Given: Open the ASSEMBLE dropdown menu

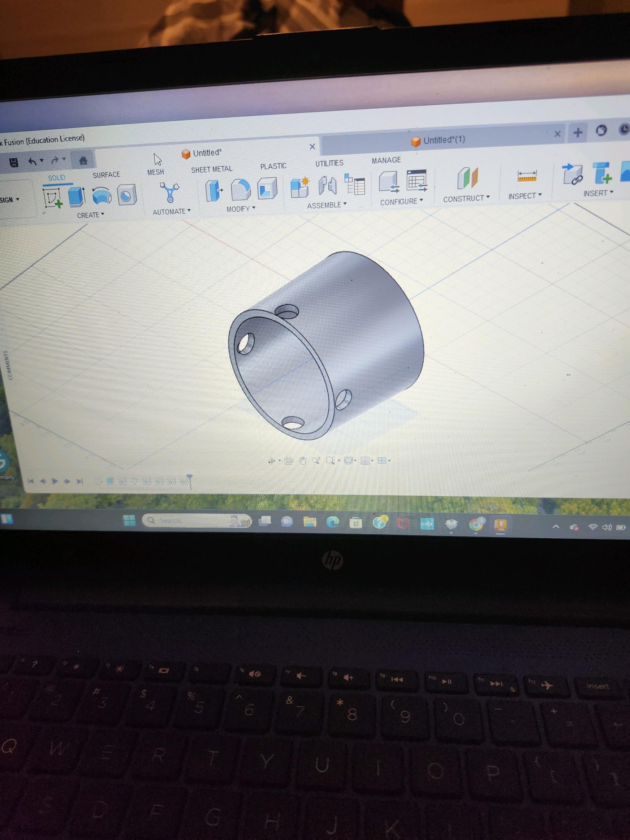Looking at the screenshot, I should (x=327, y=205).
